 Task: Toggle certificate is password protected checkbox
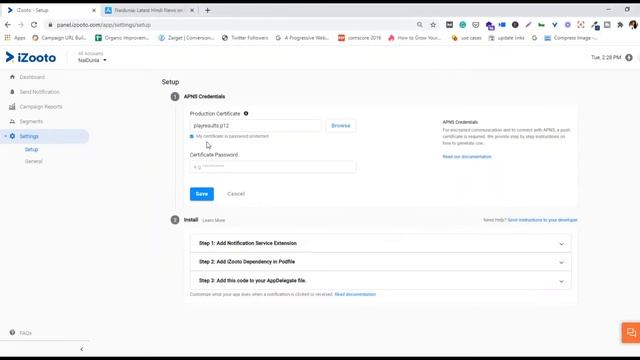click(192, 136)
